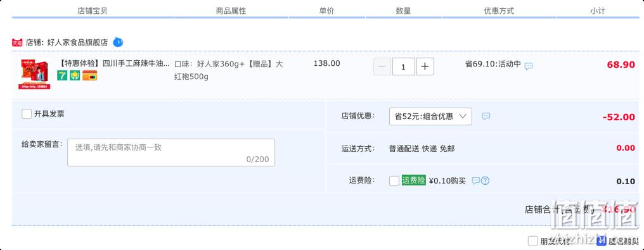The height and width of the screenshot is (250, 644).
Task: Tick the 朋友代付 checkbox
Action: point(532,241)
